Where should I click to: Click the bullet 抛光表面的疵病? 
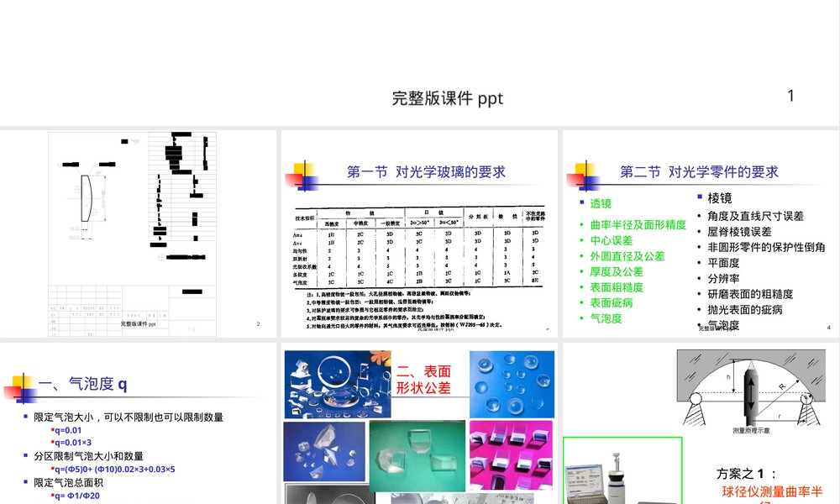tap(744, 310)
